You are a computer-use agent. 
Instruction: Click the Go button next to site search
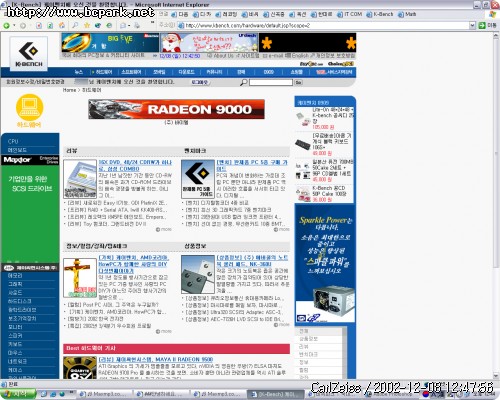coord(299,82)
